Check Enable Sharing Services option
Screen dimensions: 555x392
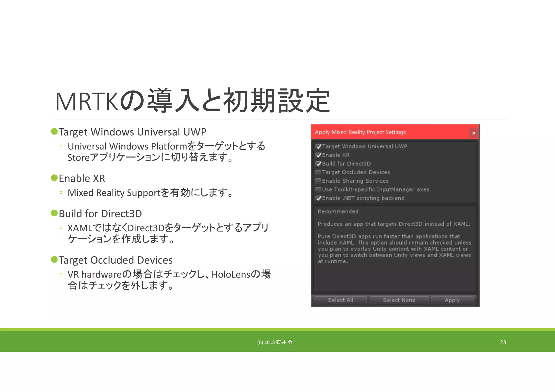coord(318,181)
